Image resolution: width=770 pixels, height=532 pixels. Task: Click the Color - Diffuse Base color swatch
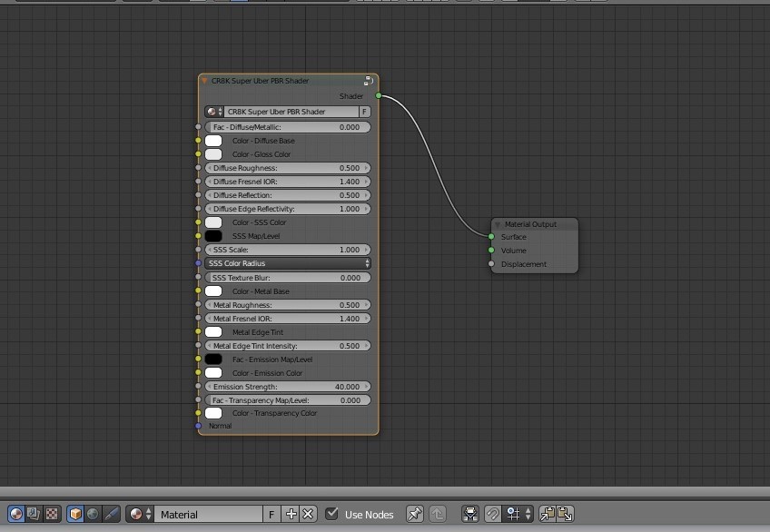click(213, 141)
